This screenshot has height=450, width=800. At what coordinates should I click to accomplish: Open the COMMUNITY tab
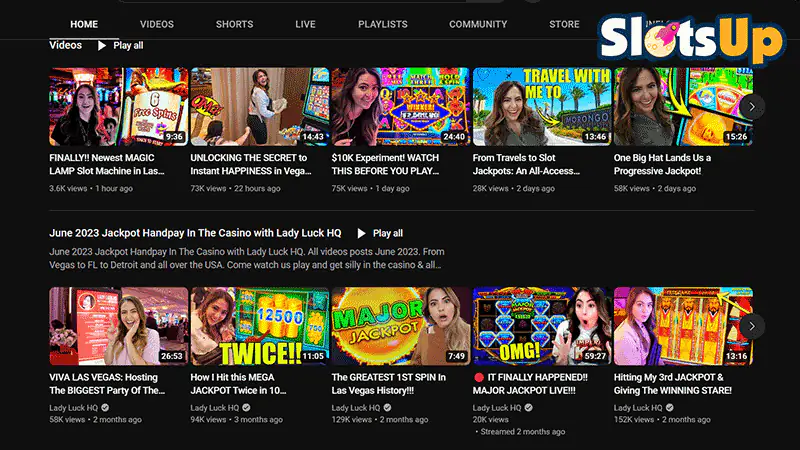(478, 24)
